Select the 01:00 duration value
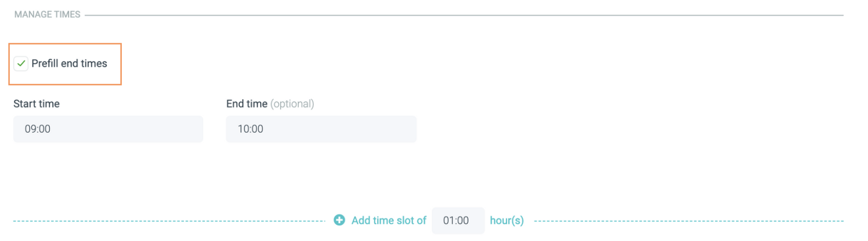868x241 pixels. click(x=455, y=220)
